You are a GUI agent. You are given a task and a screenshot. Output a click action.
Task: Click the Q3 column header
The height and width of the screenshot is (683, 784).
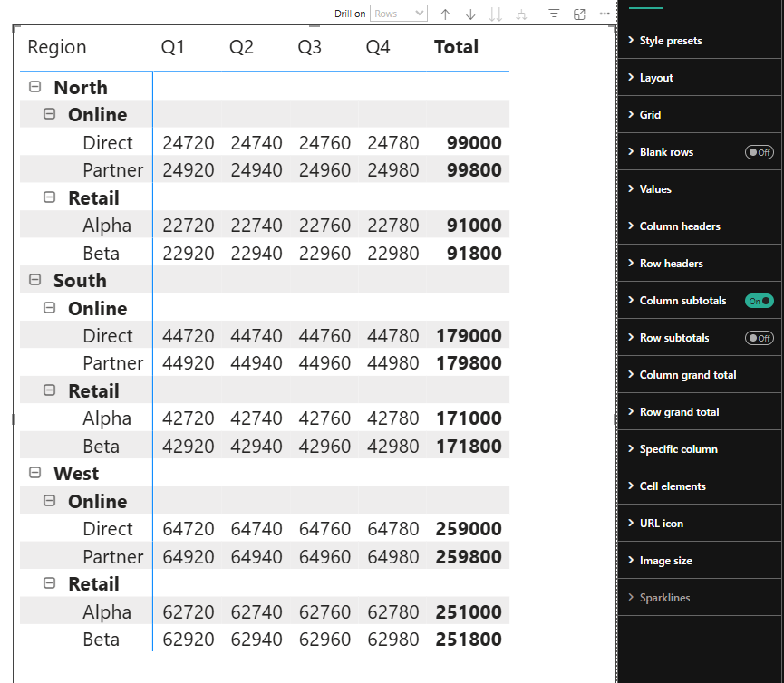click(309, 47)
